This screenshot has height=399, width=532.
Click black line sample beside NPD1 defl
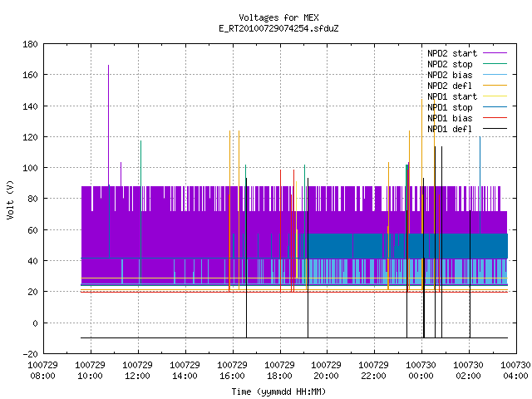(x=495, y=129)
